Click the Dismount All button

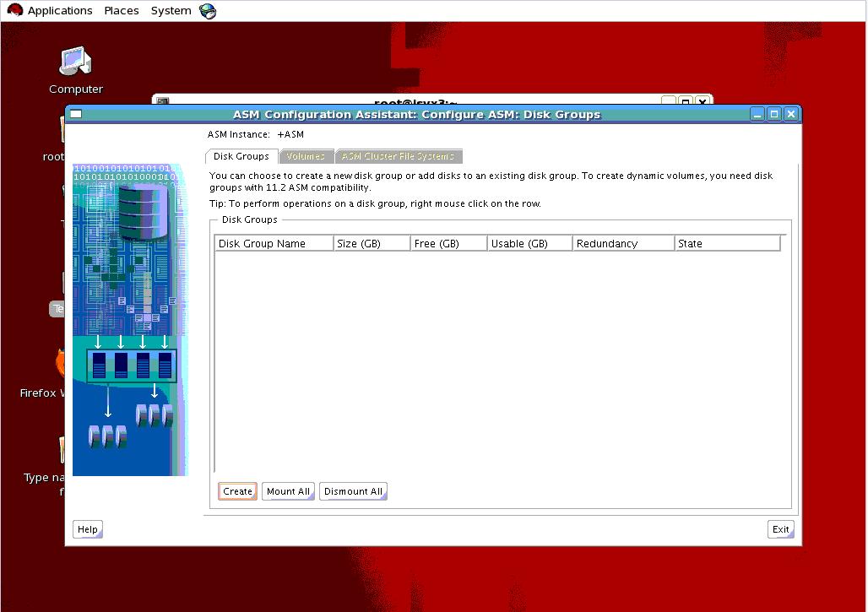pos(353,491)
